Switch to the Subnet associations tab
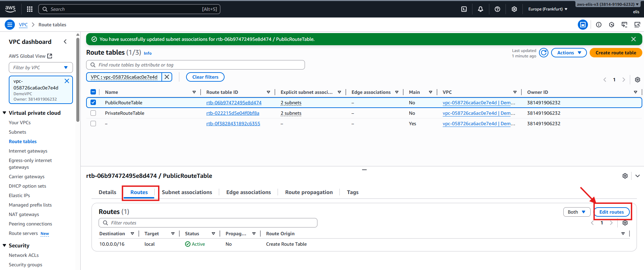This screenshot has height=270, width=644. point(187,192)
